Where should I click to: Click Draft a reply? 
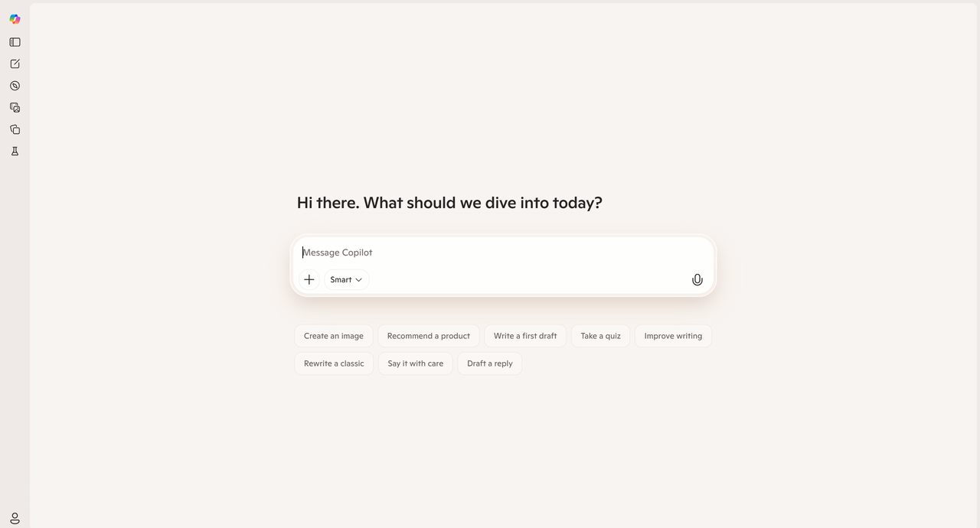489,363
